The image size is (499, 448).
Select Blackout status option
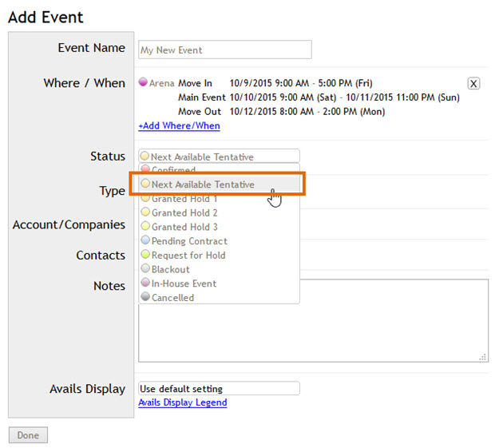click(170, 270)
